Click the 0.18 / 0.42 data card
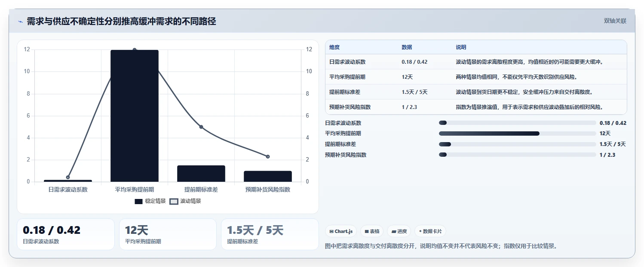The width and height of the screenshot is (644, 267). tap(66, 234)
